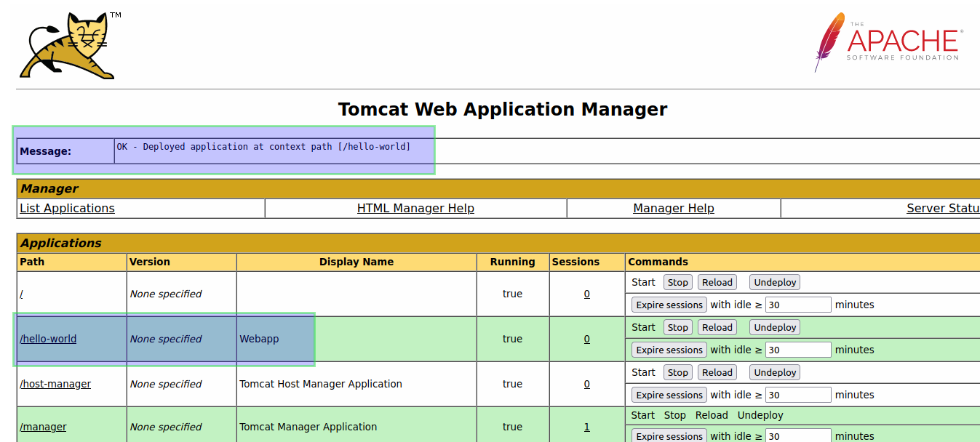Stop the /host-manager application

coord(677,372)
